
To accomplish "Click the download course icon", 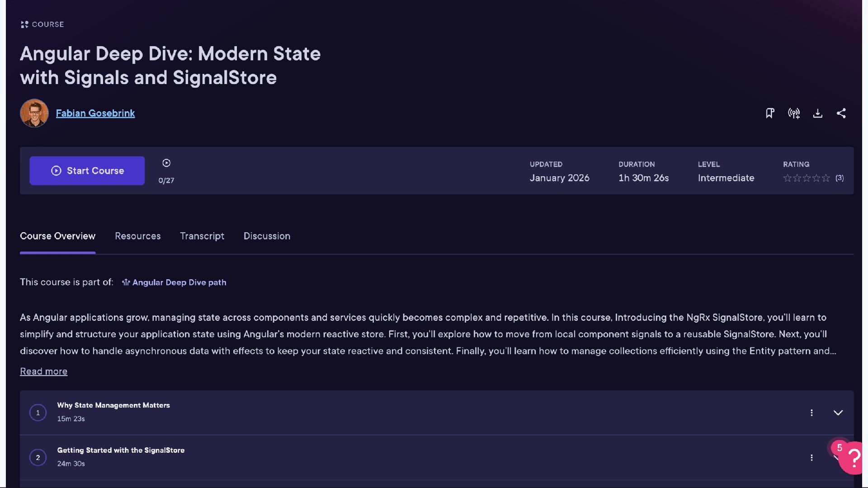I will [817, 113].
